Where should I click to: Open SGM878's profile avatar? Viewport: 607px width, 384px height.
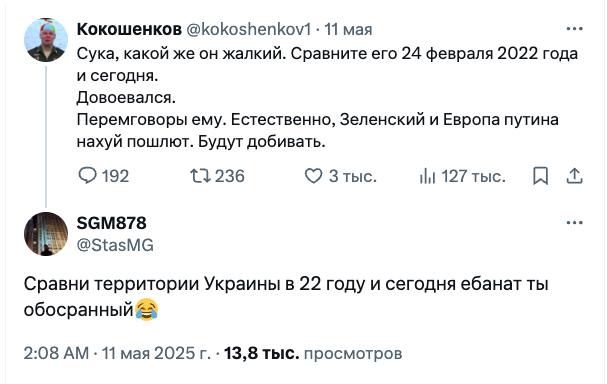(46, 234)
